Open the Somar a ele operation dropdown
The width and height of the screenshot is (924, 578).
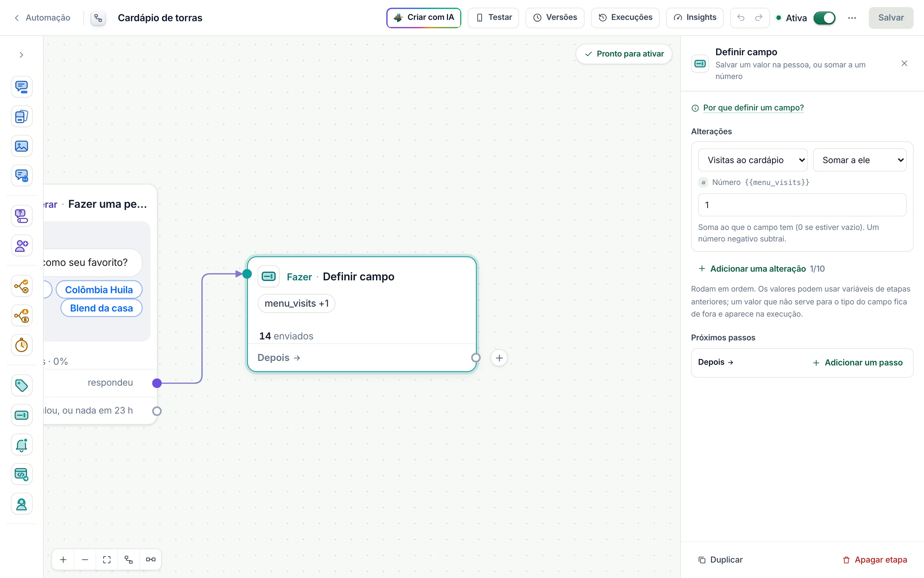point(860,160)
